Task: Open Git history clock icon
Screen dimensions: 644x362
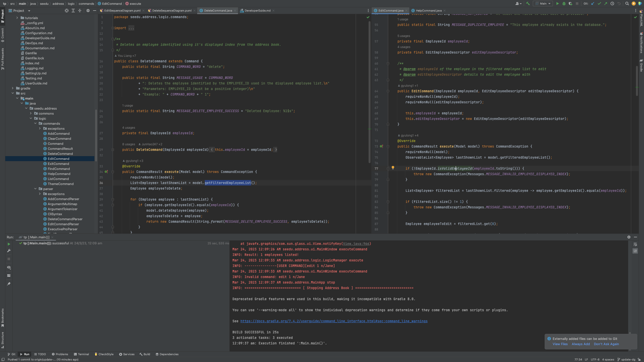Action: pyautogui.click(x=612, y=4)
